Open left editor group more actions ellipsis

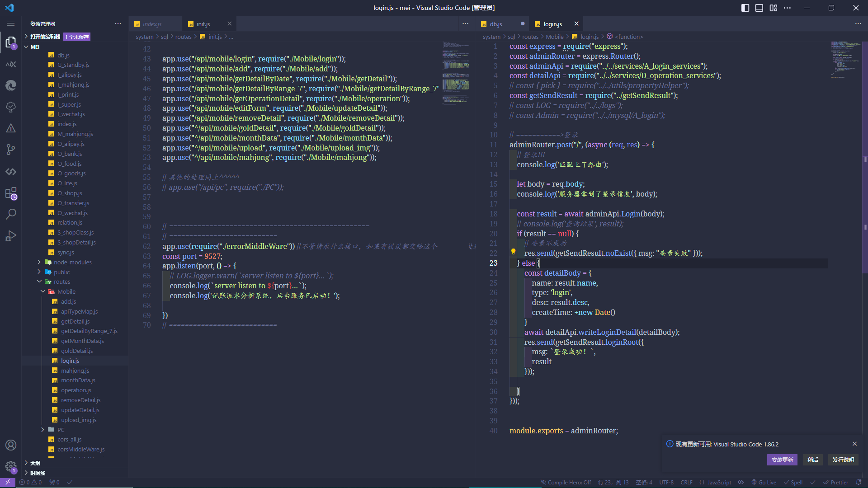(466, 23)
